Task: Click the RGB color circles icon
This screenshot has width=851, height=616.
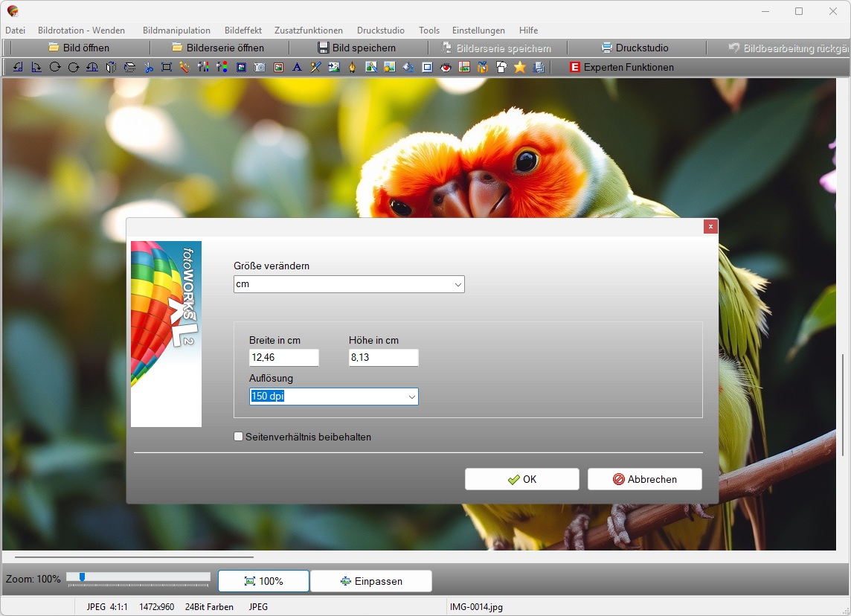Action: pyautogui.click(x=222, y=67)
